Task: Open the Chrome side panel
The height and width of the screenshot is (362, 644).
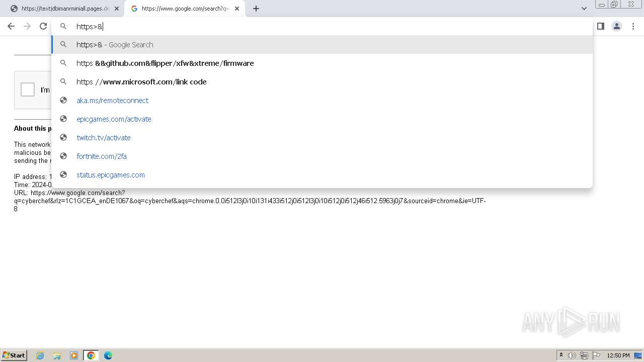Action: pyautogui.click(x=600, y=26)
